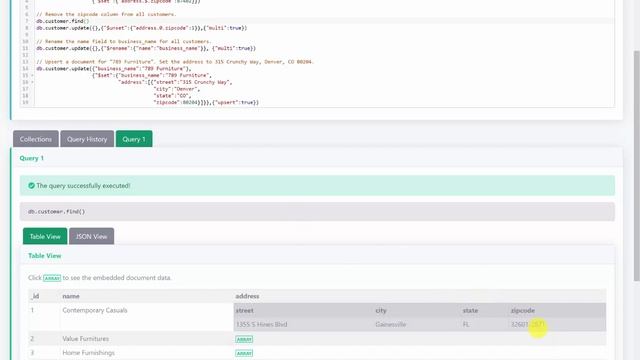The height and width of the screenshot is (360, 640).
Task: Click the 'Gainesville' city cell
Action: [x=391, y=324]
